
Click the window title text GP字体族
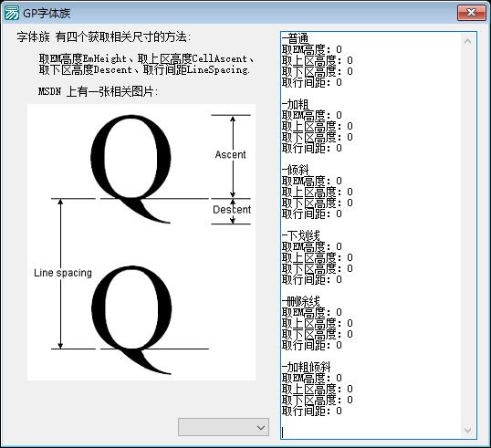[47, 13]
